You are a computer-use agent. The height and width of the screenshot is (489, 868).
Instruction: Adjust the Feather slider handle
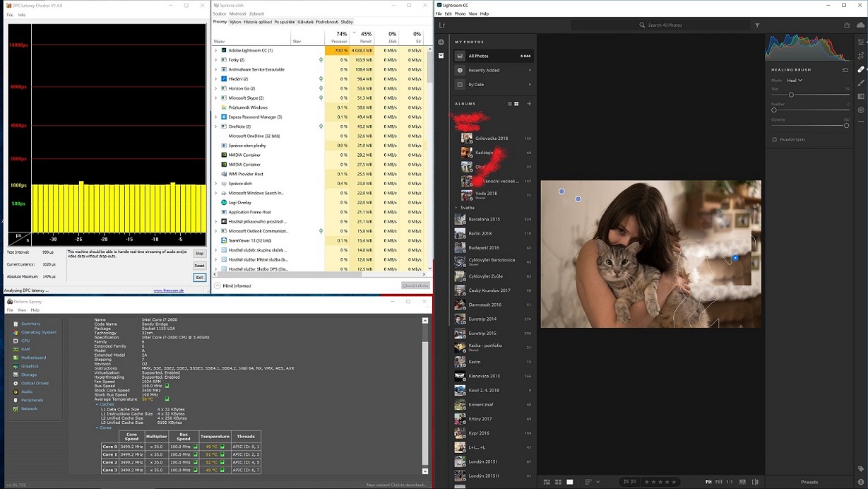tap(774, 110)
